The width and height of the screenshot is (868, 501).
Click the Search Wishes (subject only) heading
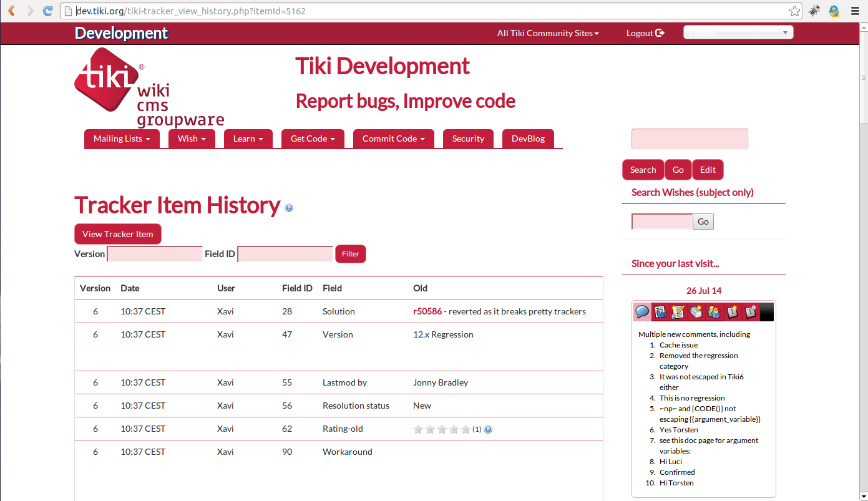(693, 192)
